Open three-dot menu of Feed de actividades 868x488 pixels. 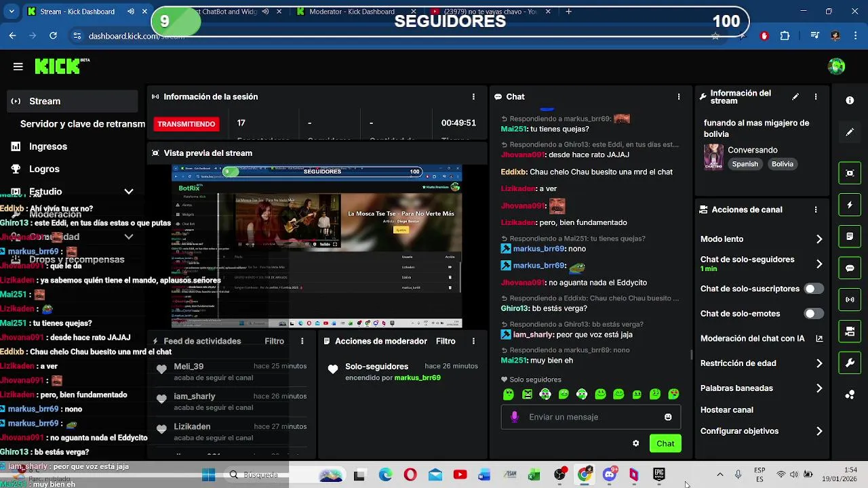(302, 341)
